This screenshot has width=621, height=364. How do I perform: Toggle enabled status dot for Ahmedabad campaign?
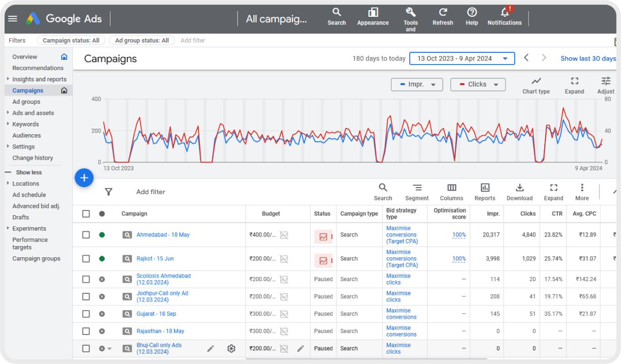pyautogui.click(x=102, y=235)
